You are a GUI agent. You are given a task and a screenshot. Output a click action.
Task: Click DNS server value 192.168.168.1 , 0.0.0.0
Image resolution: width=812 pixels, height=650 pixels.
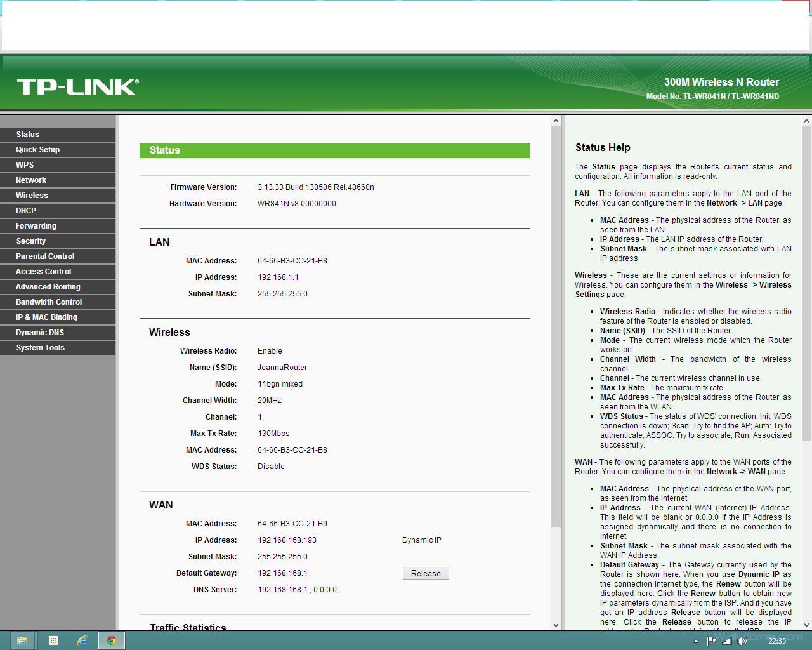(x=297, y=590)
